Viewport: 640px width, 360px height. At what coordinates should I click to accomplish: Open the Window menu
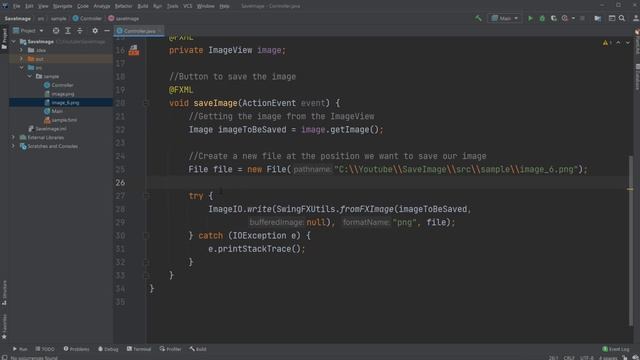click(x=205, y=6)
